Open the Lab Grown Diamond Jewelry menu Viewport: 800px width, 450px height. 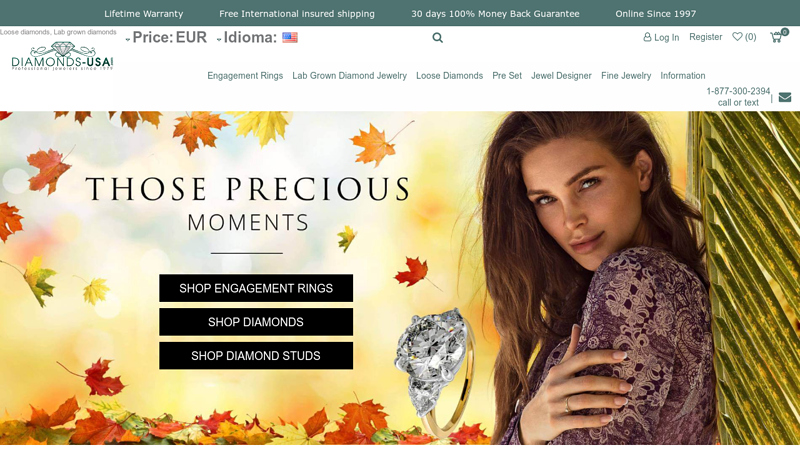point(349,76)
